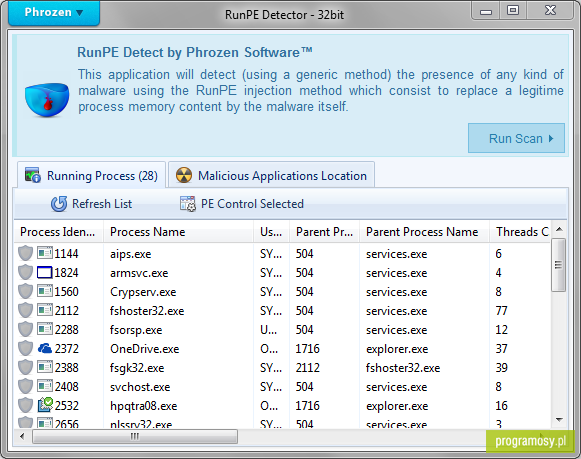Select the armsvc.exe process name

139,273
